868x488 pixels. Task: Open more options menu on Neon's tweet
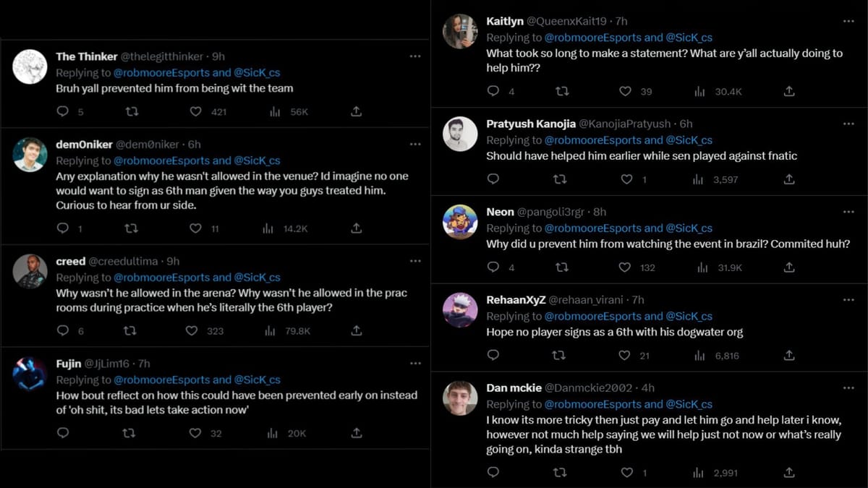point(848,212)
